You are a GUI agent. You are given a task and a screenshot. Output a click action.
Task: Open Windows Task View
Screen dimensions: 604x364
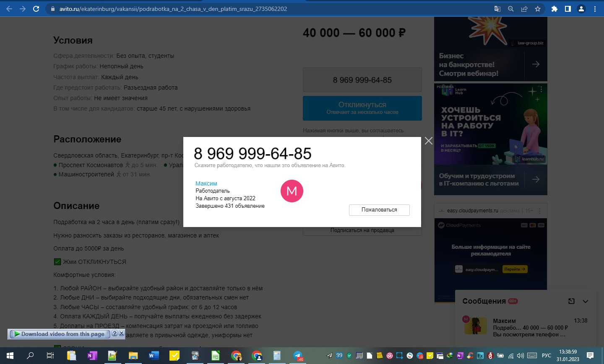[50, 356]
